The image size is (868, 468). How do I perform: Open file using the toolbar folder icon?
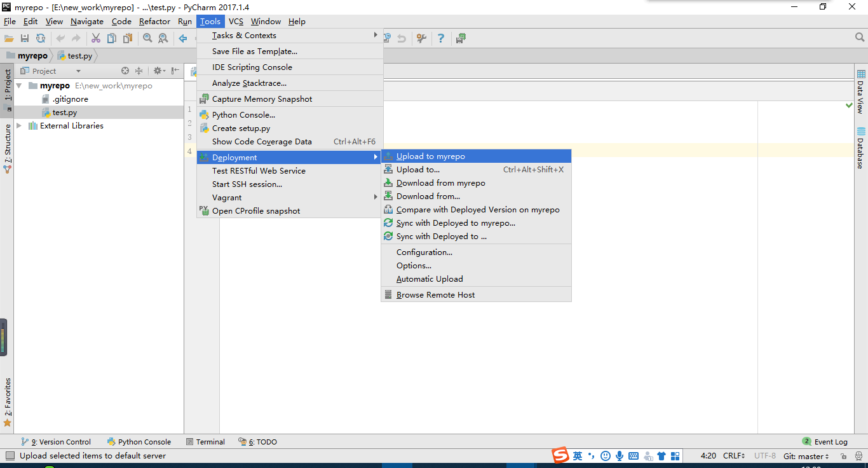point(9,39)
